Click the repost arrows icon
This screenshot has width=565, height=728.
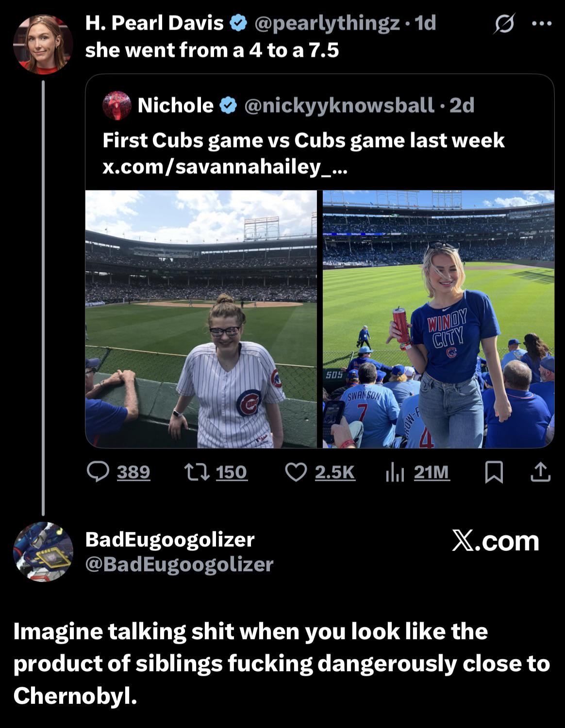coord(197,472)
